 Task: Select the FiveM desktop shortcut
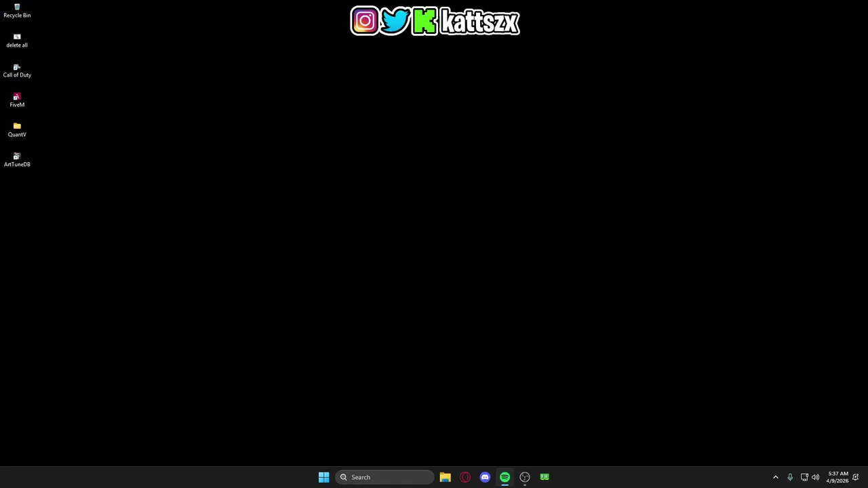(x=17, y=100)
